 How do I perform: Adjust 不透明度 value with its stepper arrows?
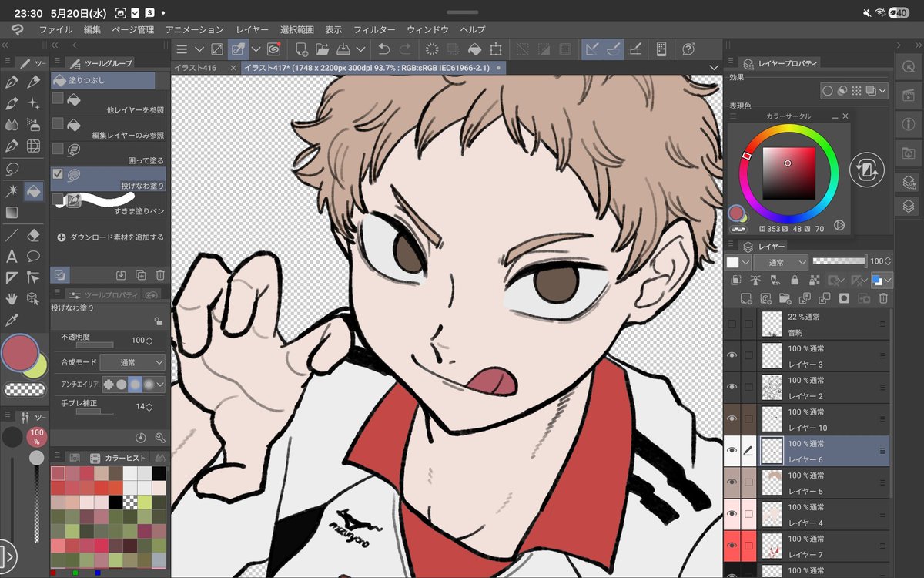pyautogui.click(x=149, y=341)
